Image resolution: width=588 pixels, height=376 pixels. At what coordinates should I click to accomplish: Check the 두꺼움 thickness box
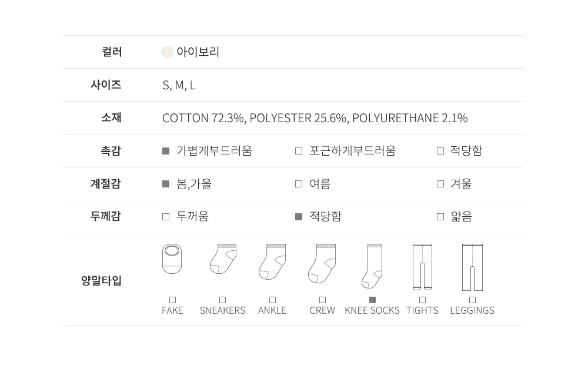coord(166,217)
